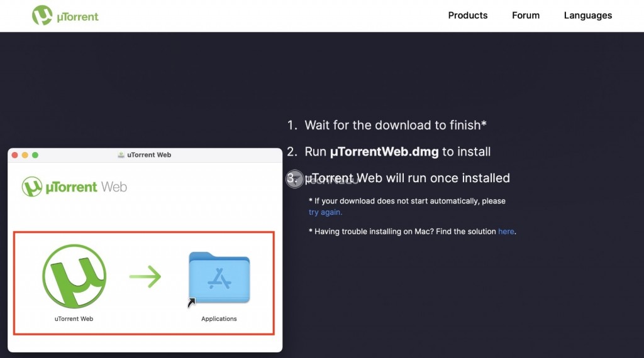Click the "µTorrentWeb.dmg" bold text
Screen dimensions: 644x358
click(x=384, y=152)
